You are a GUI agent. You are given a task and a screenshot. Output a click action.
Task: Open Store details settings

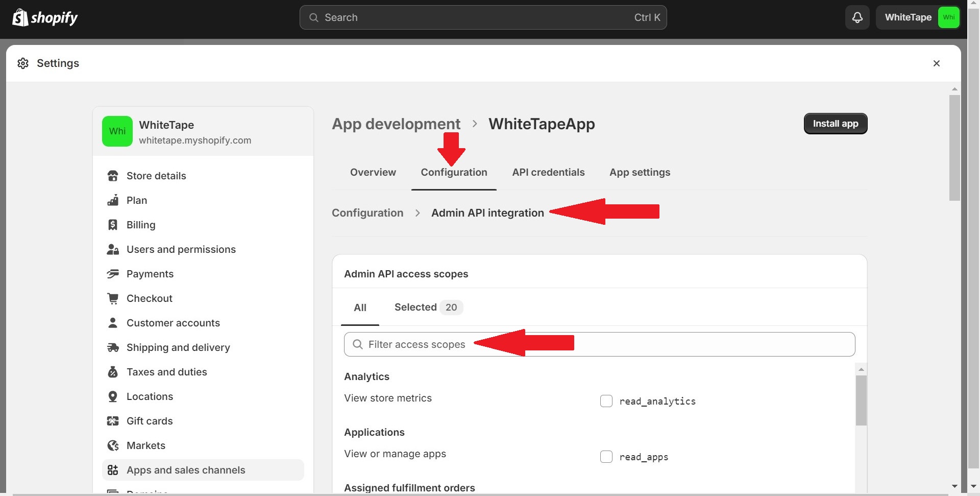click(203, 176)
